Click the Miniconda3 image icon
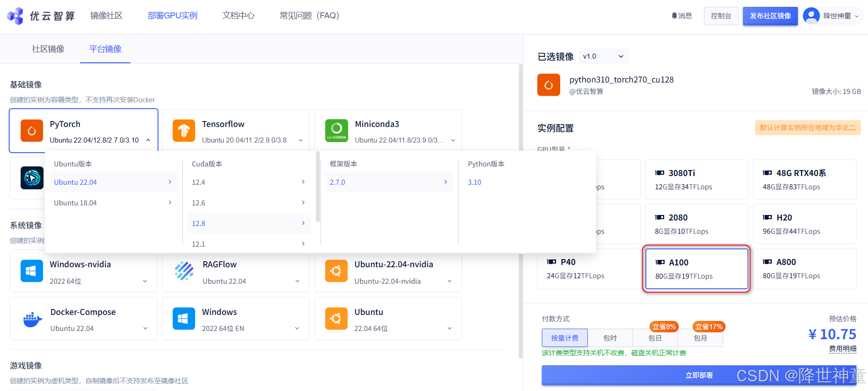 click(337, 131)
